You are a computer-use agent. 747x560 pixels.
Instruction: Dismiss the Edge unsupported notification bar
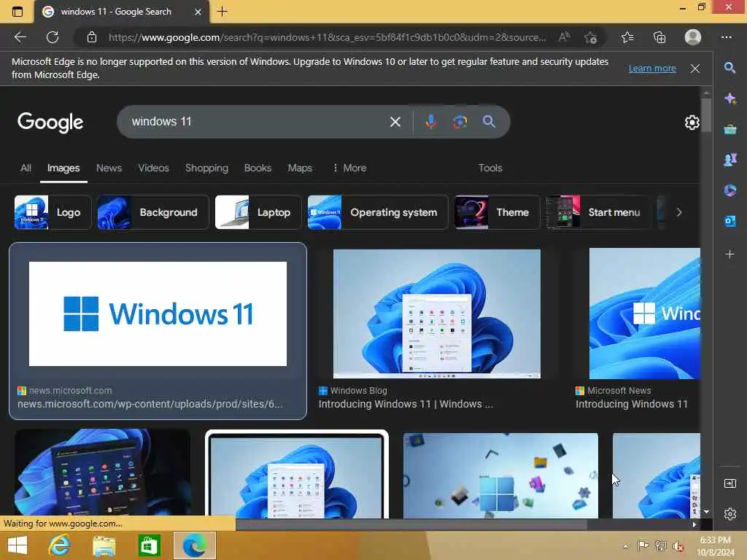695,69
